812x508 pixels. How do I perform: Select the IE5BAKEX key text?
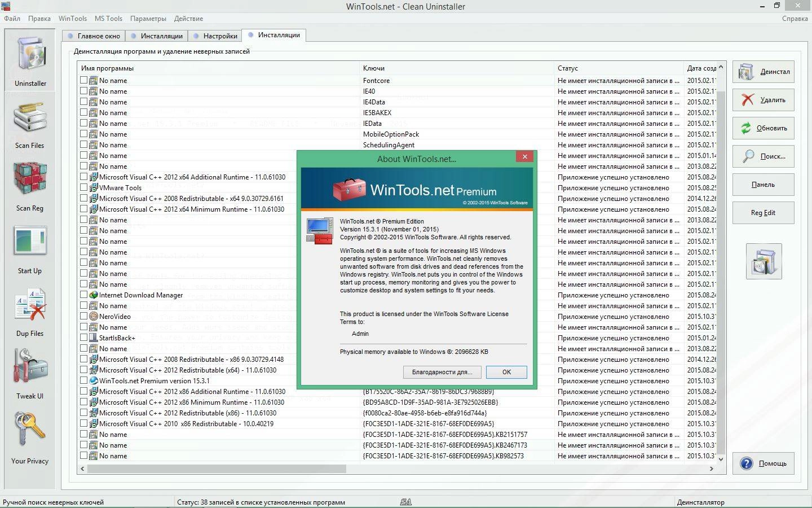(377, 112)
